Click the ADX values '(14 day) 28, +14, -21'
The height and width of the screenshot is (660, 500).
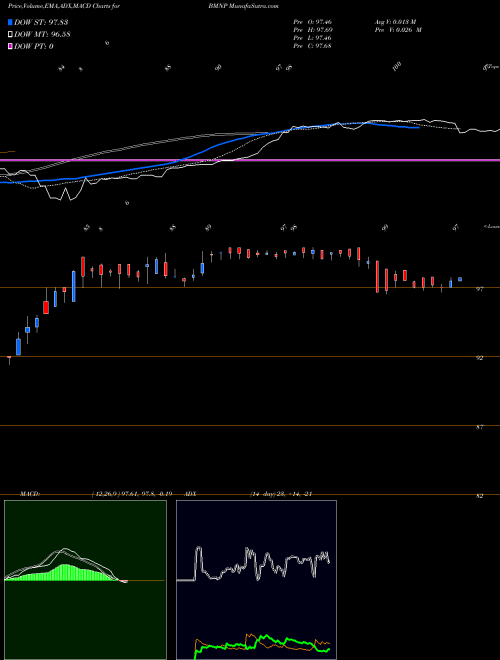click(x=281, y=494)
